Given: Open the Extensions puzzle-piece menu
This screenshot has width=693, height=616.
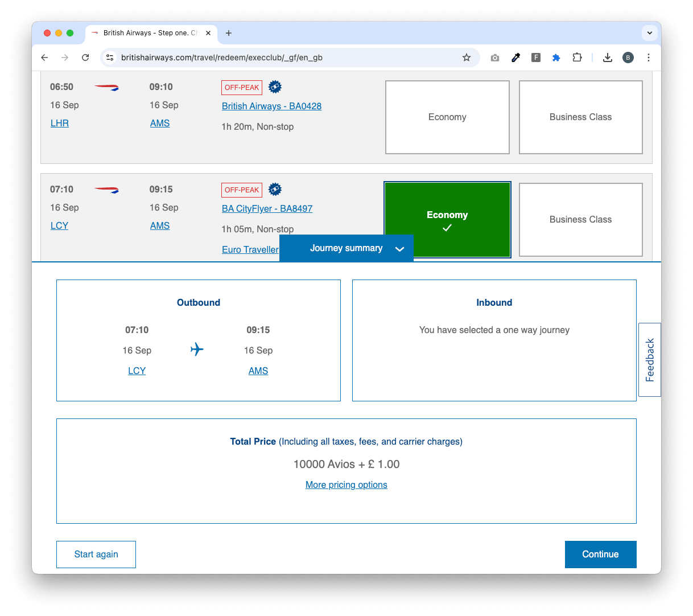Looking at the screenshot, I should pyautogui.click(x=577, y=58).
